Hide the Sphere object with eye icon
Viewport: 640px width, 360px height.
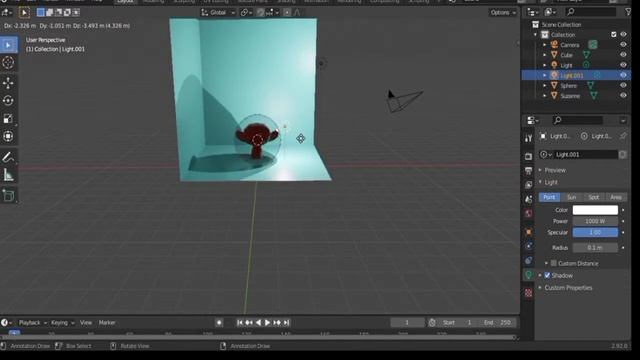[623, 85]
